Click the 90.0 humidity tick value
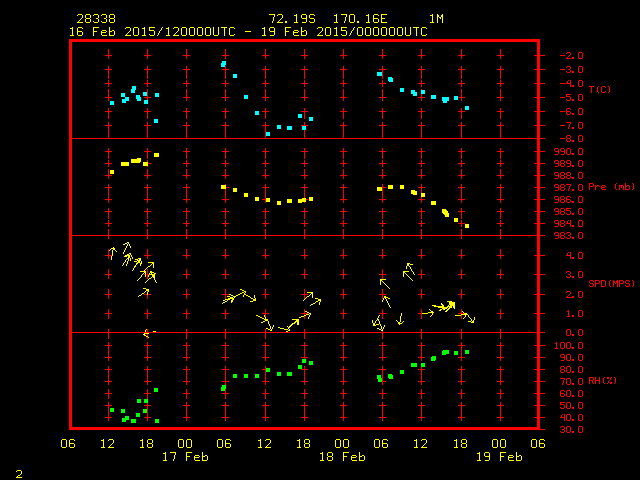This screenshot has height=480, width=640. [x=571, y=358]
